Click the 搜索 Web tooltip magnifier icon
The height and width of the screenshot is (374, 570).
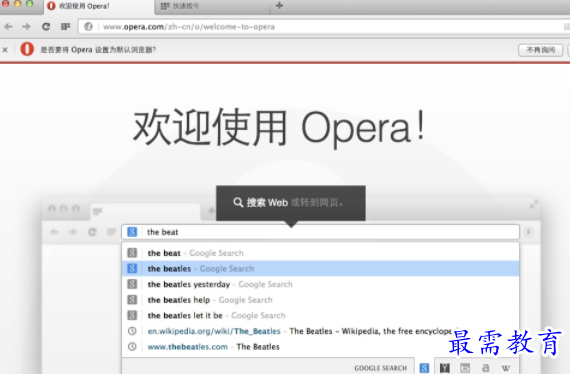(238, 202)
